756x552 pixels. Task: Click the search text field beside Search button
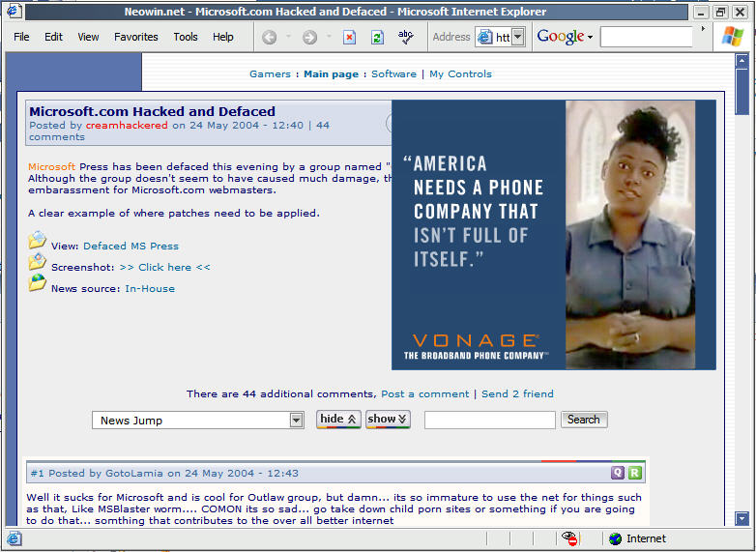(x=490, y=420)
